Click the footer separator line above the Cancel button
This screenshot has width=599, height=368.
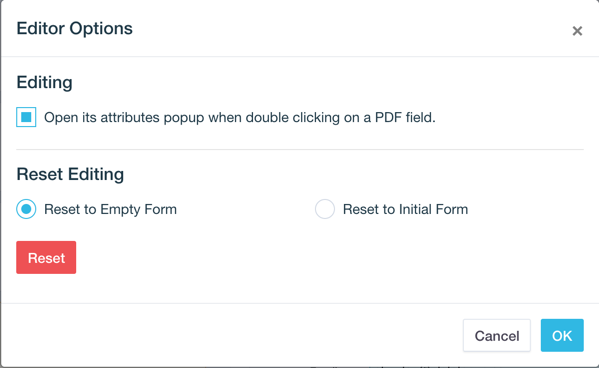click(x=300, y=303)
